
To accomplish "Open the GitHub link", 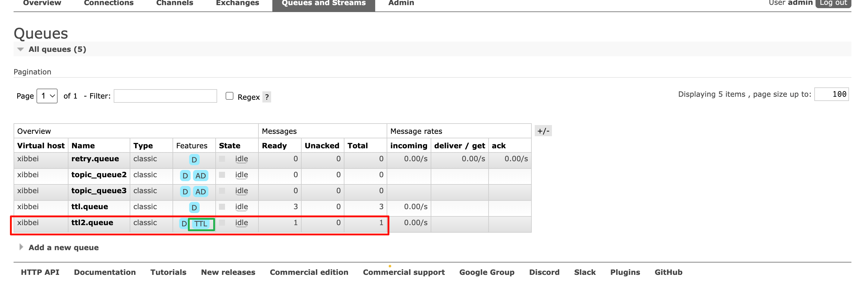I will click(x=668, y=272).
